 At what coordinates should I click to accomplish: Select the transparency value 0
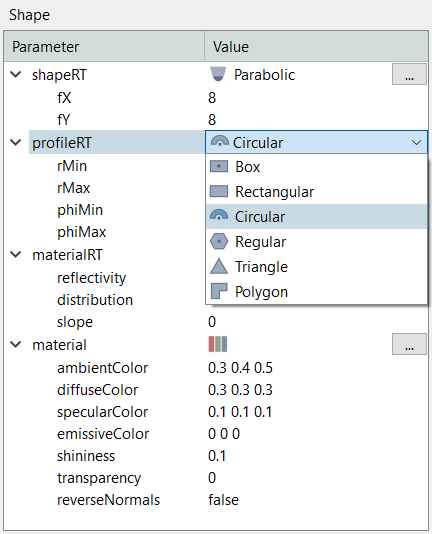click(x=212, y=478)
